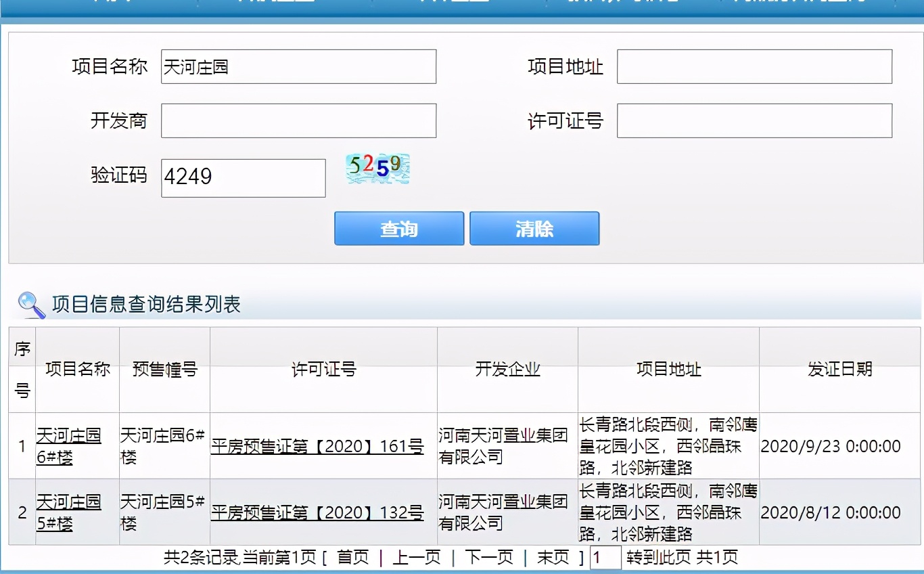Click the empty 开发商 input field
This screenshot has width=924, height=574.
(x=298, y=120)
